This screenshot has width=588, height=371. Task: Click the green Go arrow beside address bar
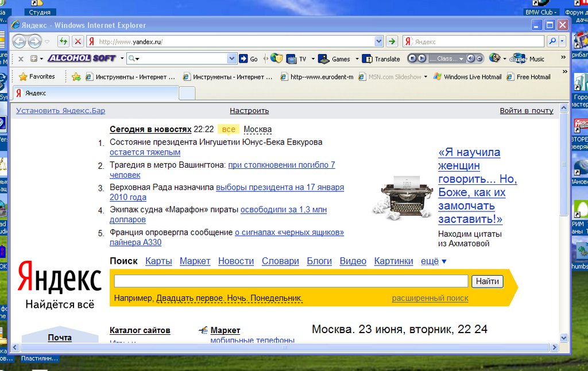point(392,41)
